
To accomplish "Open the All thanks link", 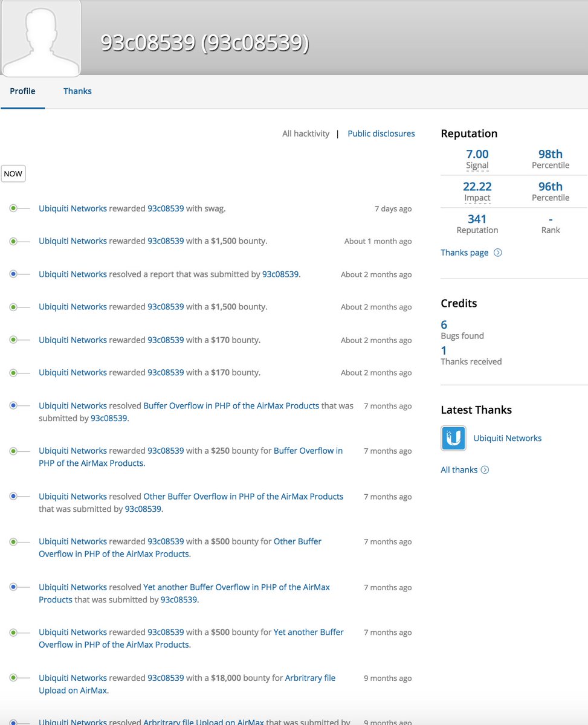I will (x=459, y=469).
